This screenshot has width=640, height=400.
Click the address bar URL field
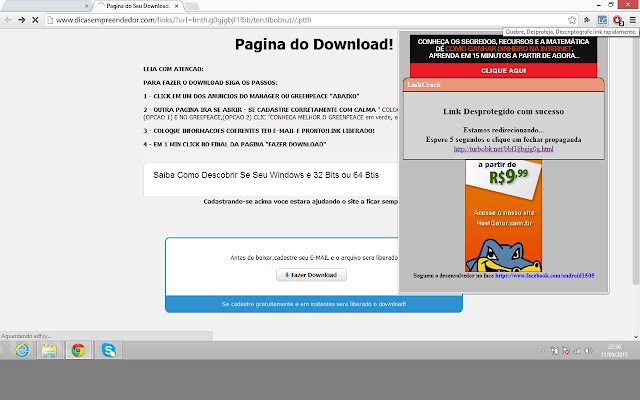308,20
